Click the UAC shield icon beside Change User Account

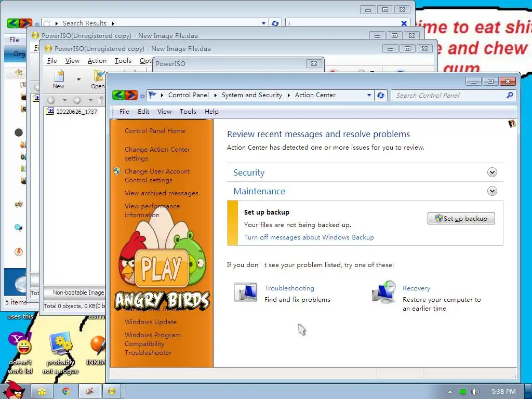pyautogui.click(x=117, y=171)
